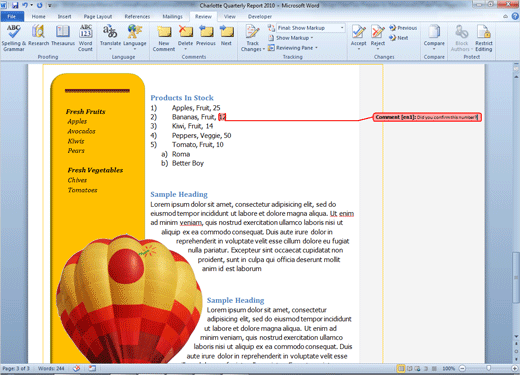Open Word Help question mark

(x=515, y=16)
